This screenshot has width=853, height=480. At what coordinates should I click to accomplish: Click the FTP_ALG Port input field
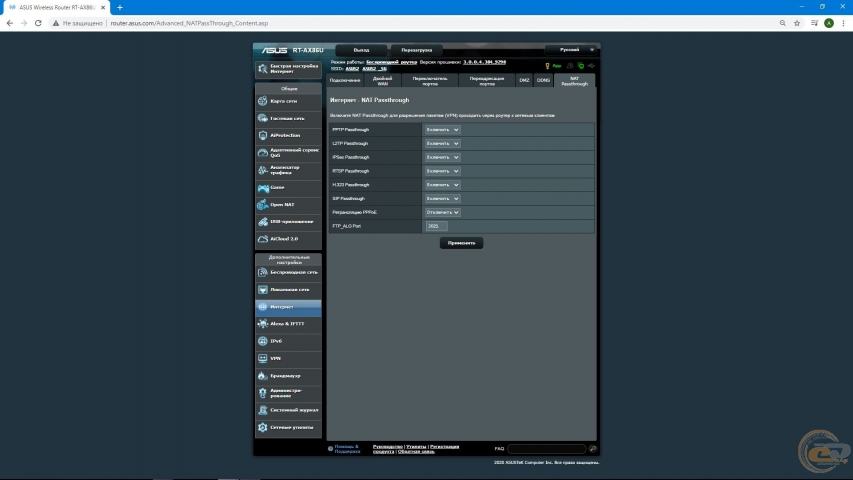[x=436, y=226]
